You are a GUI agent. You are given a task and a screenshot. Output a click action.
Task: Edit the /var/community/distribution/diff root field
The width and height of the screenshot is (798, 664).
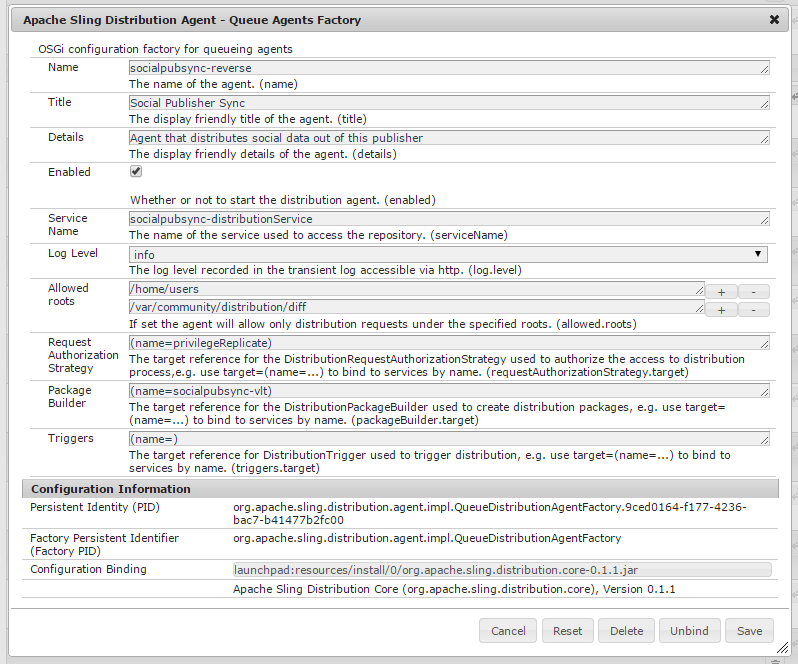click(x=416, y=307)
